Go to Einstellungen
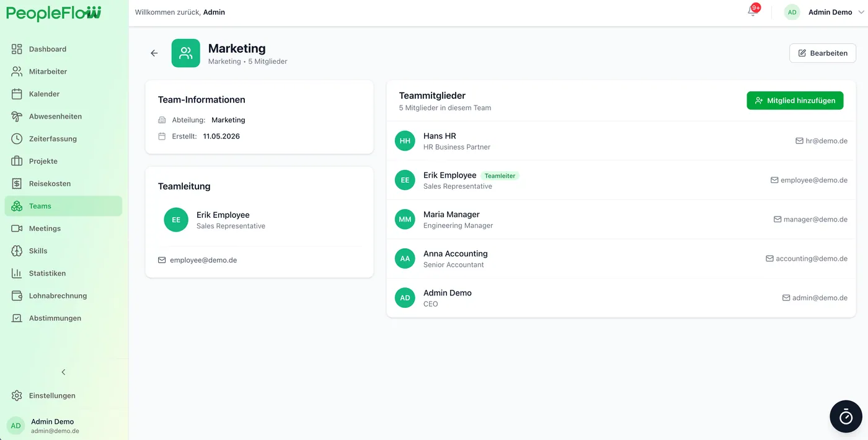This screenshot has height=440, width=868. tap(63, 395)
